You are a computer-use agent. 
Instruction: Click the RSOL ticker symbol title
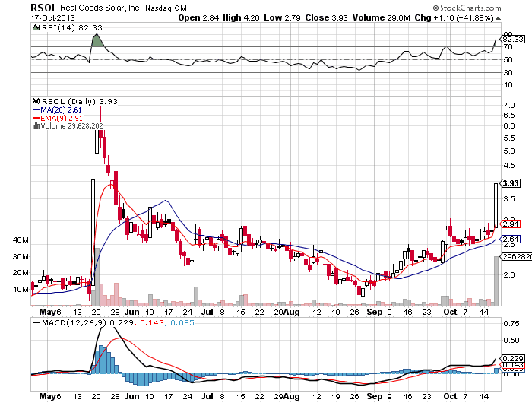click(44, 8)
